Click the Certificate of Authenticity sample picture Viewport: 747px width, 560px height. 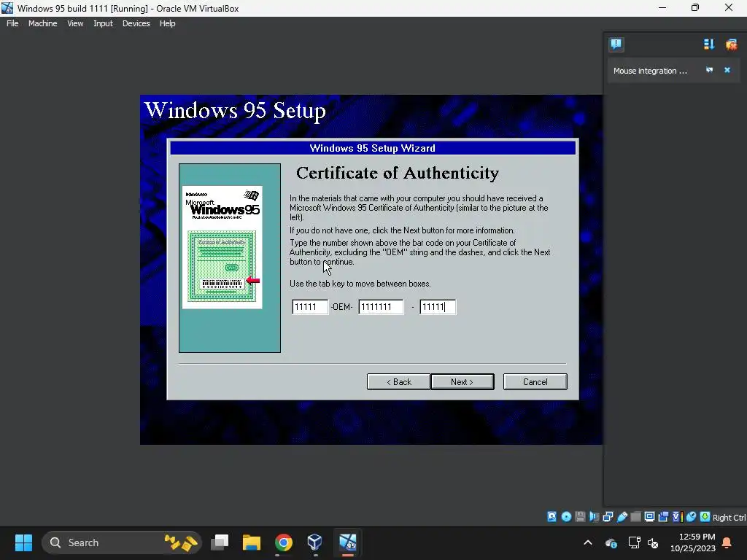coord(222,247)
